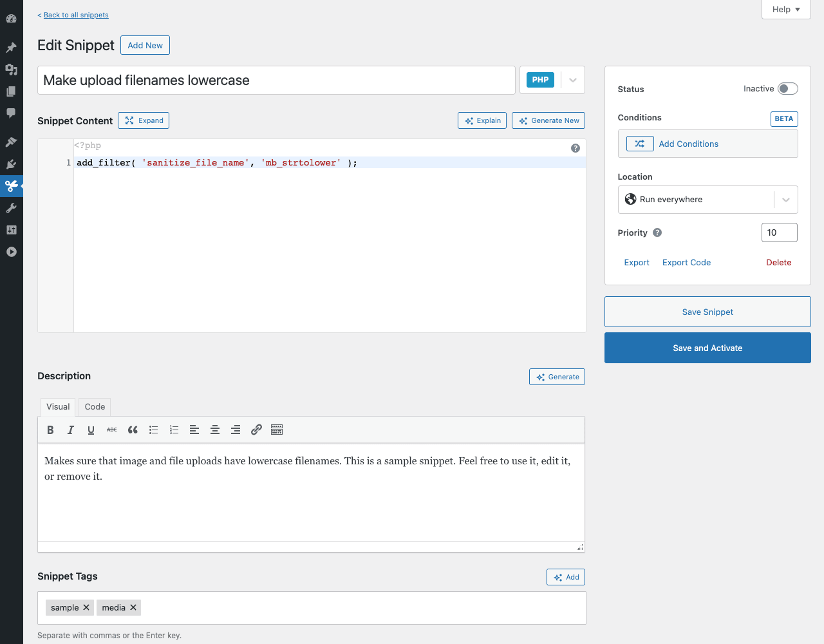
Task: Click inside the description text area
Action: (311, 493)
